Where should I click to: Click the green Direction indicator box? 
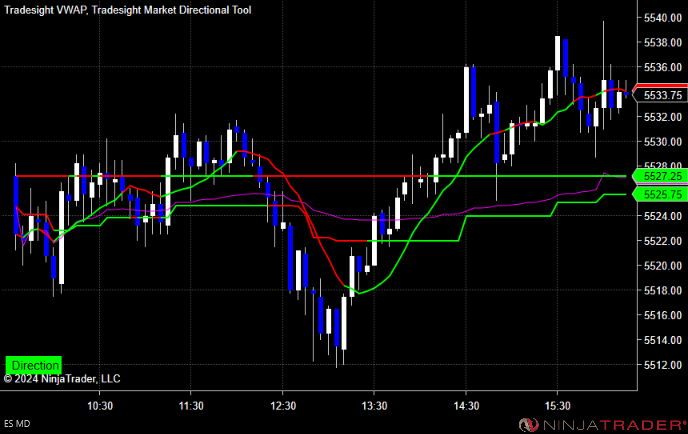[x=33, y=365]
